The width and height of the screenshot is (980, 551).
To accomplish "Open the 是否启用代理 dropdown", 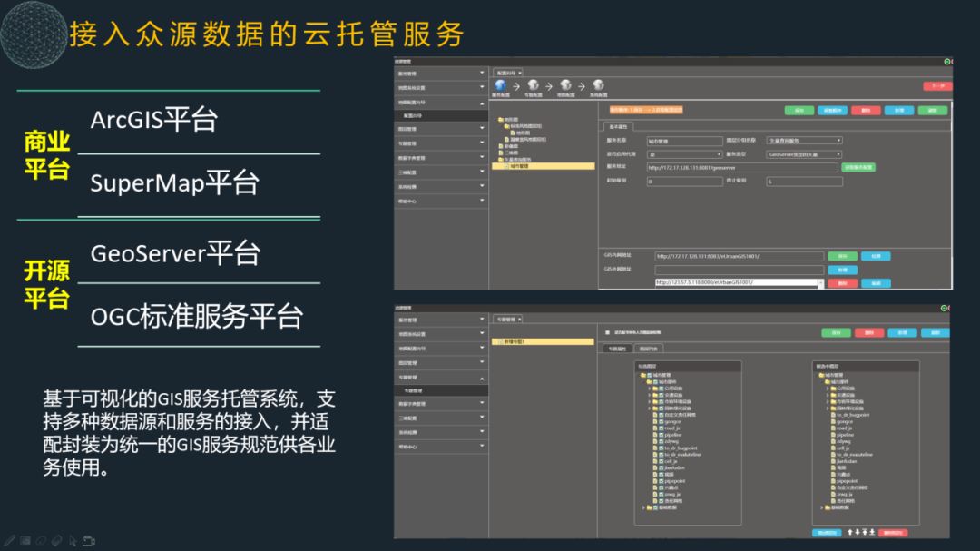I will (x=684, y=153).
